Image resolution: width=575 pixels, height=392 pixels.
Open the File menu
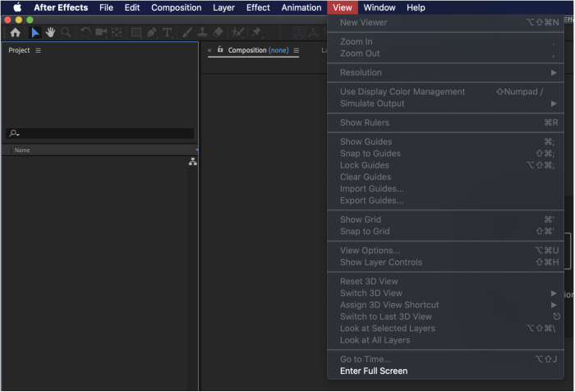tap(106, 7)
